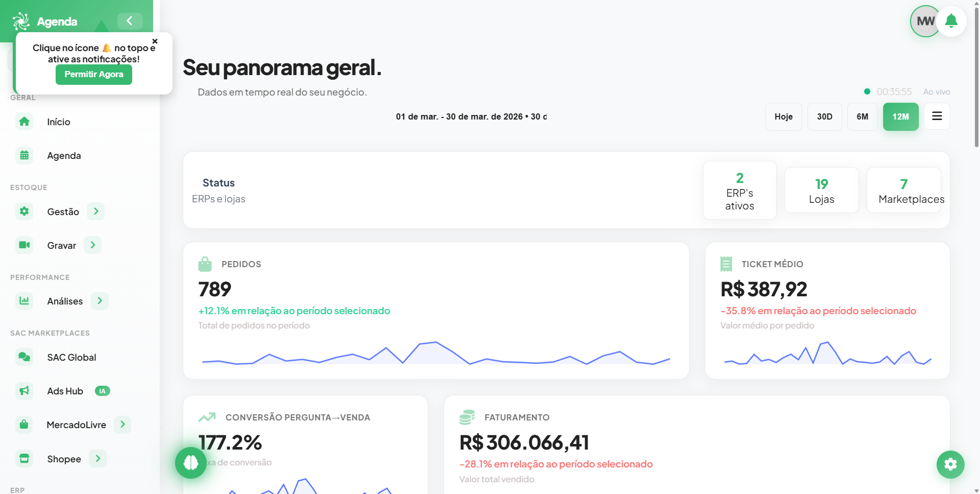The image size is (980, 494).
Task: Close the notification tooltip popup
Action: click(x=155, y=41)
